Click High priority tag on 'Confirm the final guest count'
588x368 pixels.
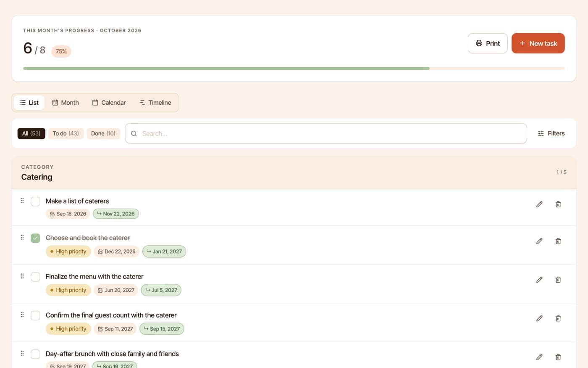tap(68, 329)
